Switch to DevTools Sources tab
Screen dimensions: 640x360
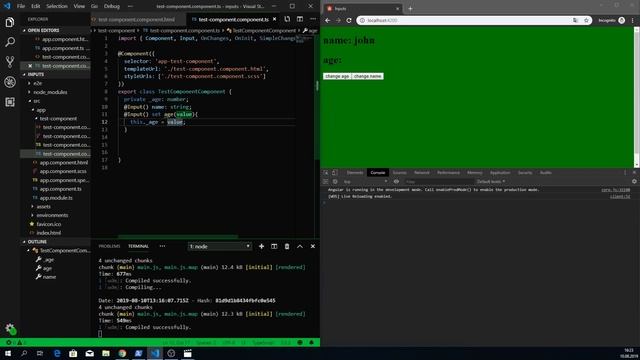pyautogui.click(x=399, y=173)
